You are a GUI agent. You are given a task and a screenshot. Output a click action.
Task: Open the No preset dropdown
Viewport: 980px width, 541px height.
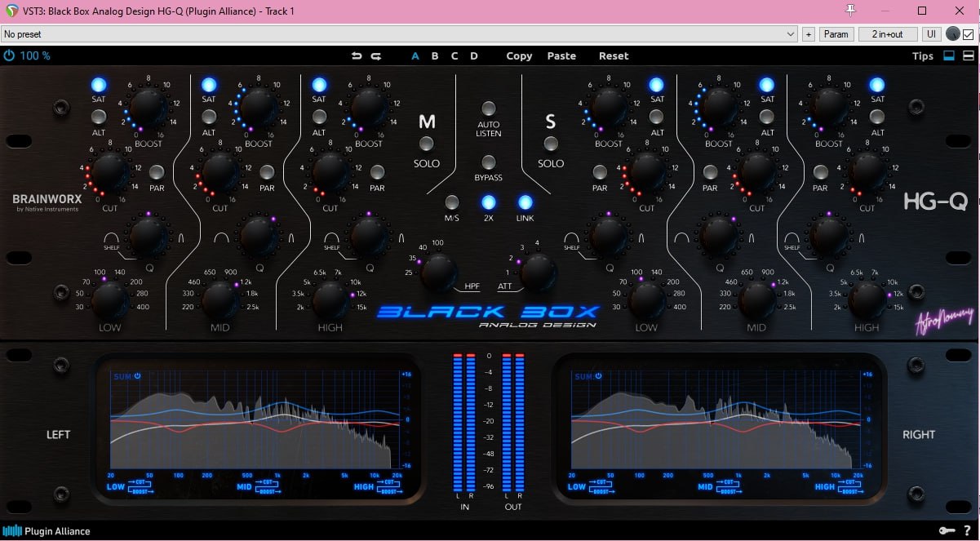click(x=399, y=34)
